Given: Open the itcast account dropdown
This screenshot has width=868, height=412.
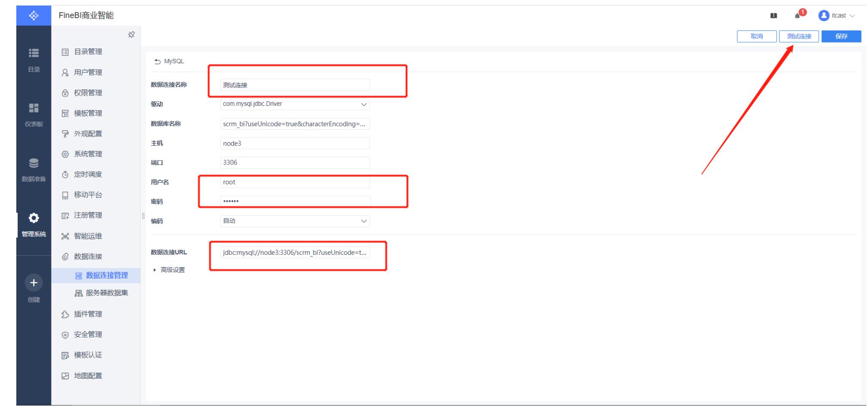Looking at the screenshot, I should [x=852, y=15].
